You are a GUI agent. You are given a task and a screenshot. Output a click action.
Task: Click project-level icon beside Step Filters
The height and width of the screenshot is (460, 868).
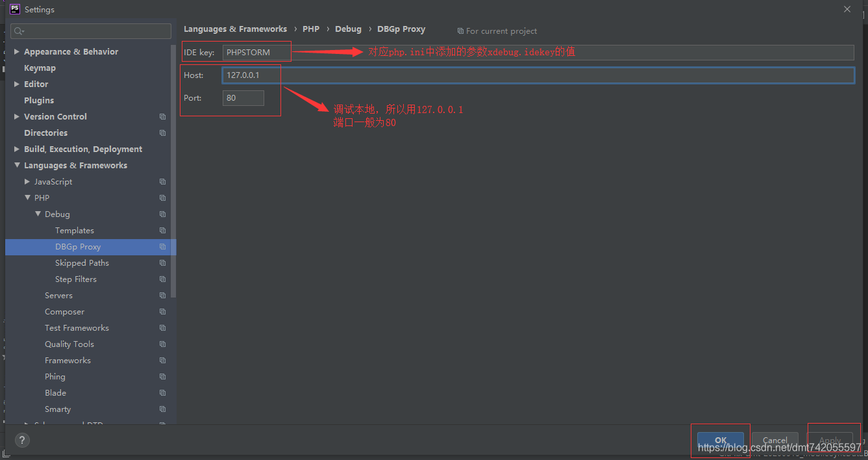[162, 279]
